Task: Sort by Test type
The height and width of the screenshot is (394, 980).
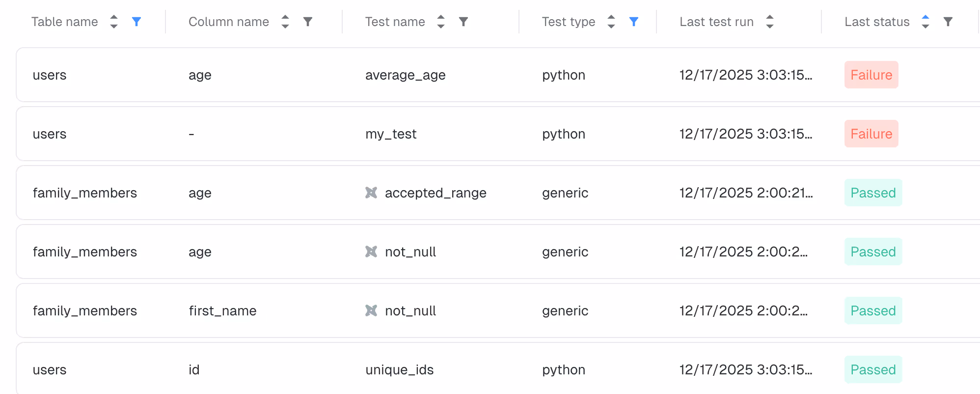Action: [611, 22]
